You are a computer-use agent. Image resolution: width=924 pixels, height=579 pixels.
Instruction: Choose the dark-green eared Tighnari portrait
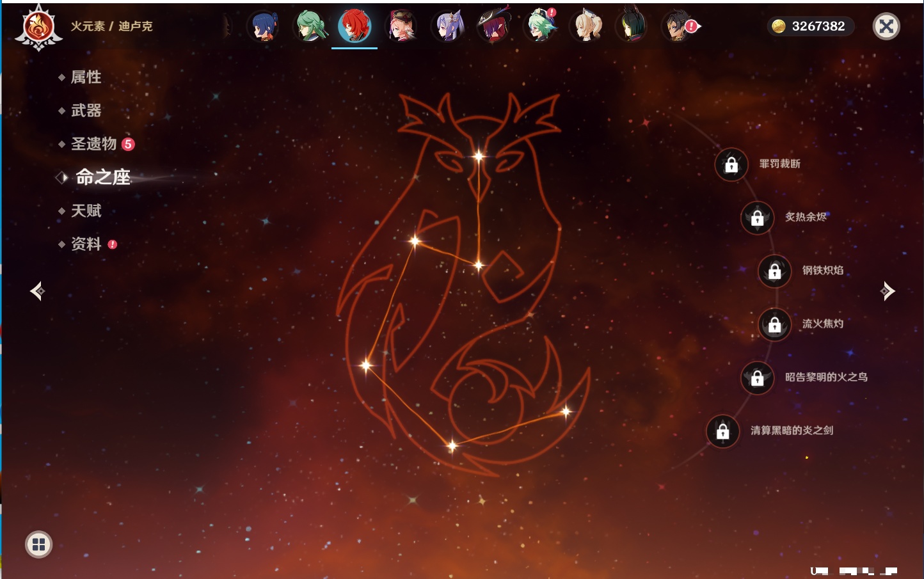coord(632,26)
